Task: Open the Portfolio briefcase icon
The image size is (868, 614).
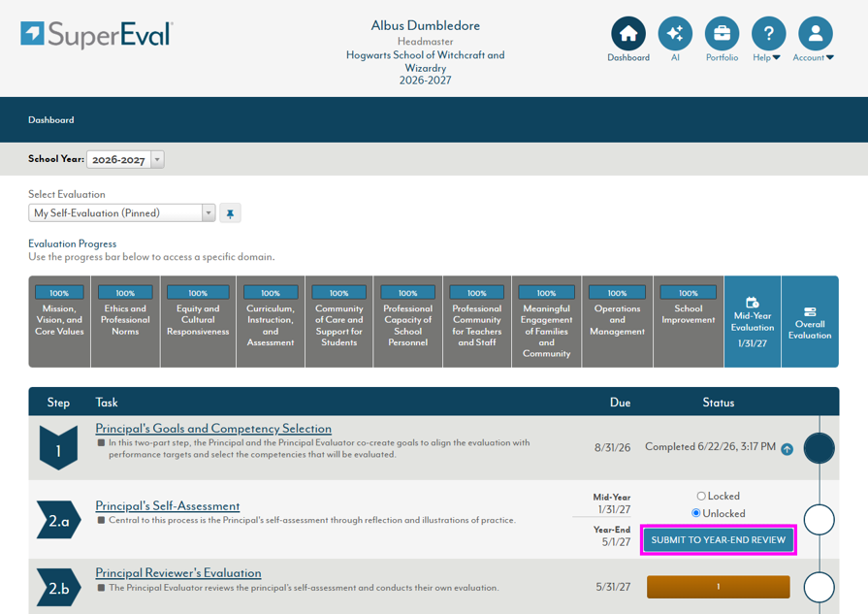Action: tap(722, 34)
